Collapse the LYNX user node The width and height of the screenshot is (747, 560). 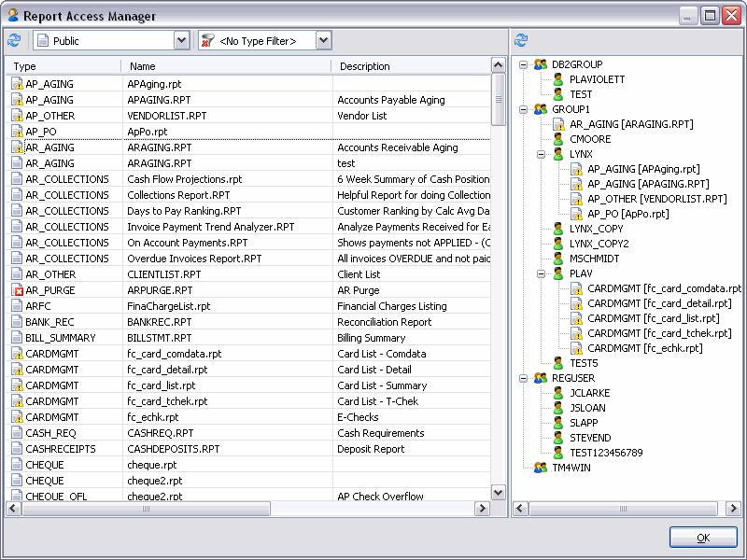pos(542,154)
